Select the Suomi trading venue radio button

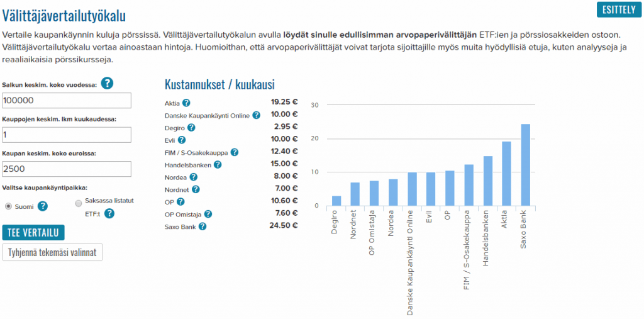[8, 207]
